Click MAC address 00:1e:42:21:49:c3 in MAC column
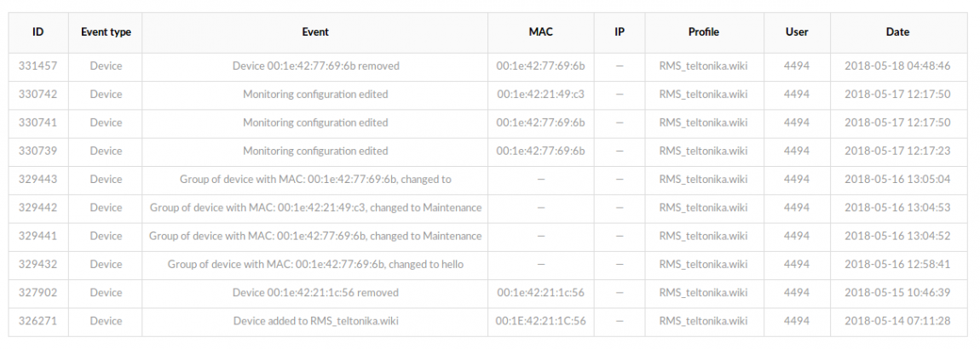This screenshot has width=980, height=349. (541, 94)
